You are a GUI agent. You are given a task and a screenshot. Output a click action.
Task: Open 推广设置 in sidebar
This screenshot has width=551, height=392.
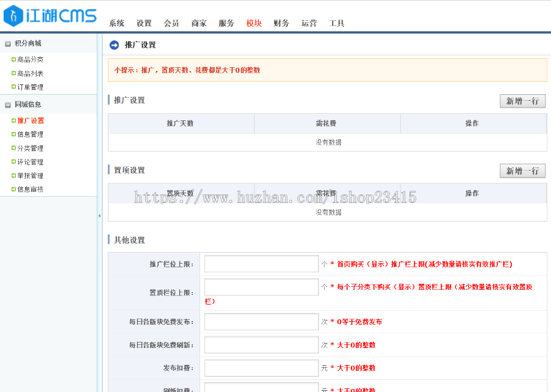(31, 120)
